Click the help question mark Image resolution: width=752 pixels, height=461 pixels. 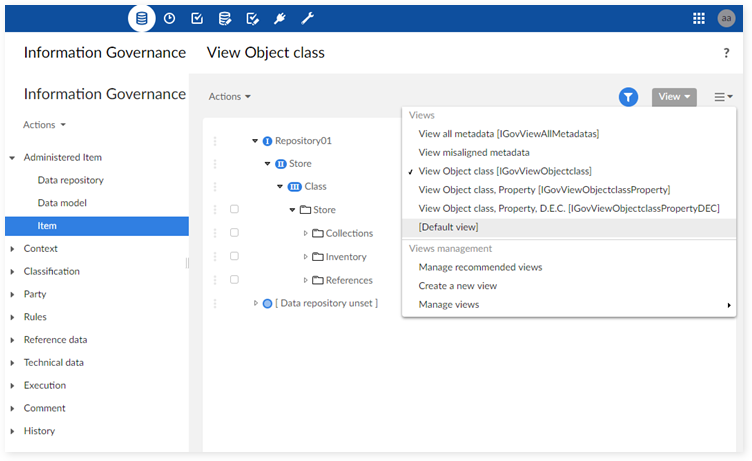pyautogui.click(x=726, y=53)
